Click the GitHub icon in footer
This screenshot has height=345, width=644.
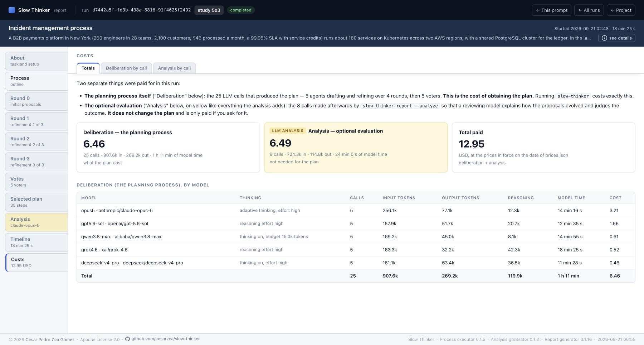(127, 339)
